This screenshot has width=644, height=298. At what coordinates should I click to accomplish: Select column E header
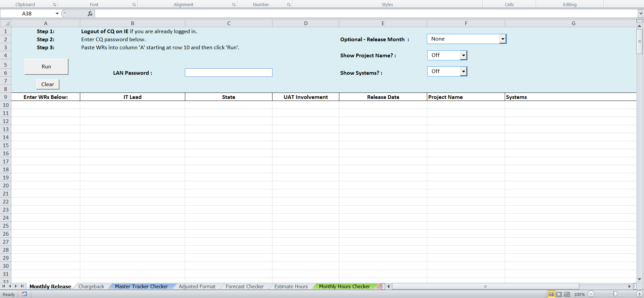tap(383, 23)
